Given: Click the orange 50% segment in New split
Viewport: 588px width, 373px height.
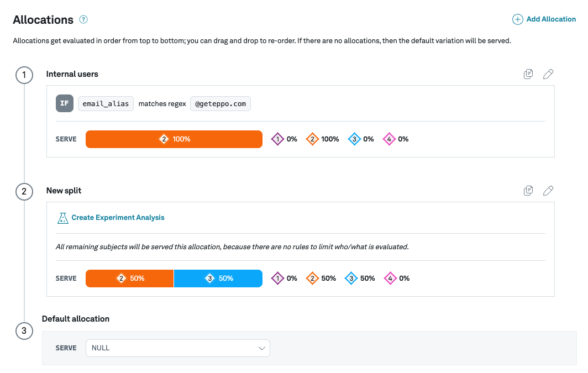Looking at the screenshot, I should 130,279.
